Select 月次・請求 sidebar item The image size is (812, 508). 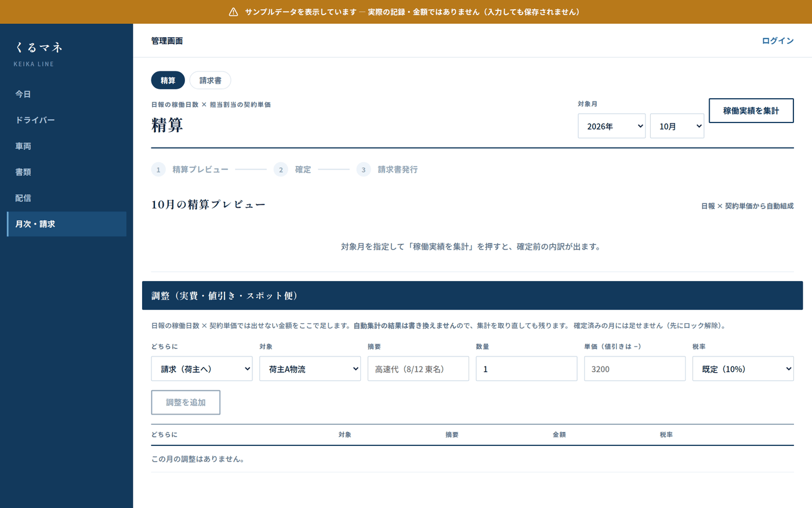click(67, 224)
